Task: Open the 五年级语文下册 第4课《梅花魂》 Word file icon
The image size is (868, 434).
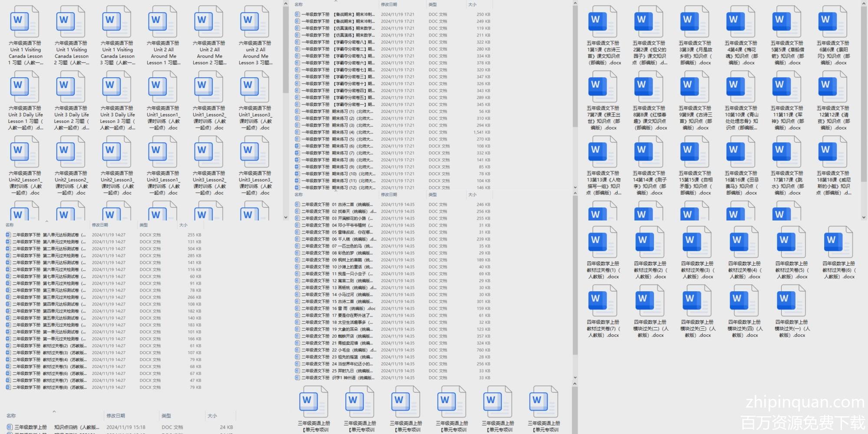Action: click(x=740, y=22)
